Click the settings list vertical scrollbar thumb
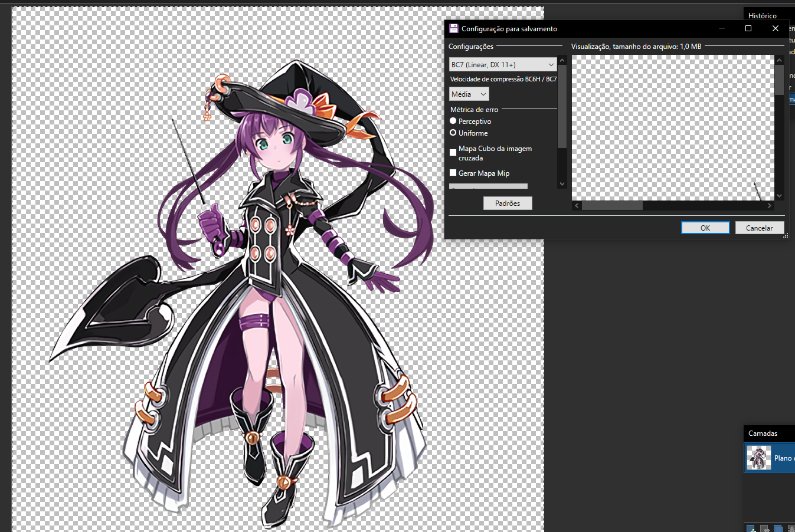 click(562, 106)
